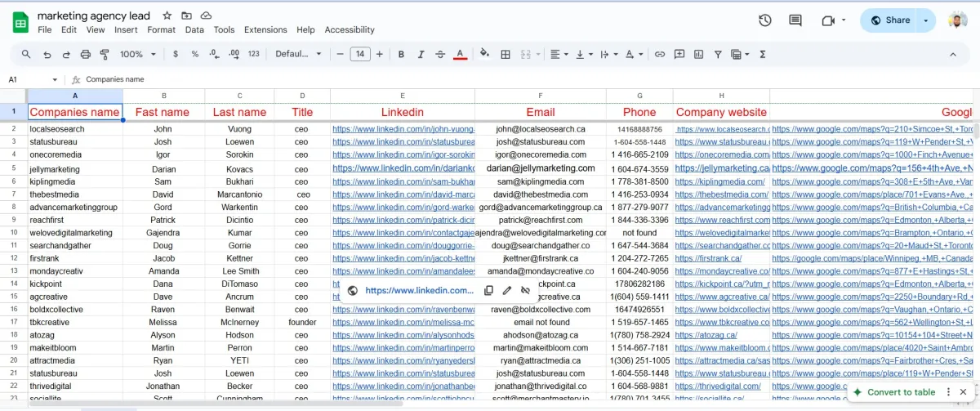
Task: Remove the link in the hover popup
Action: point(526,290)
